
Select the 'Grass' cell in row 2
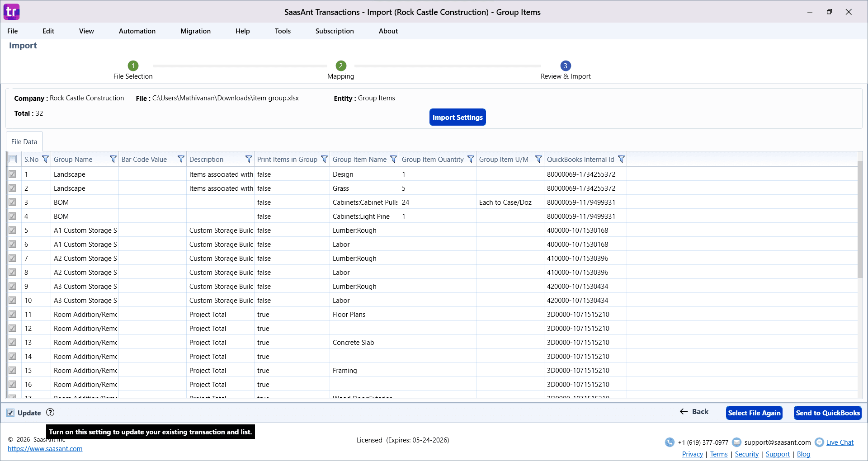(364, 188)
